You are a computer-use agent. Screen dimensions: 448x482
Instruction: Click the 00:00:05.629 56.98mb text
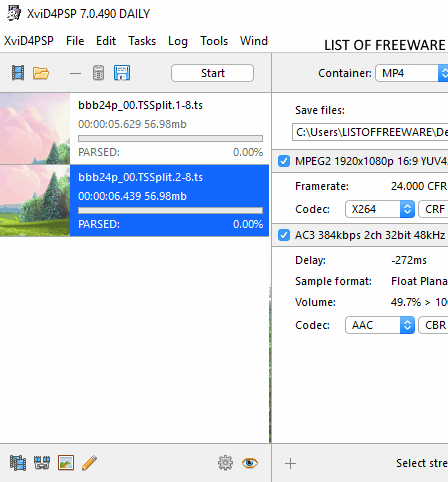click(x=132, y=124)
